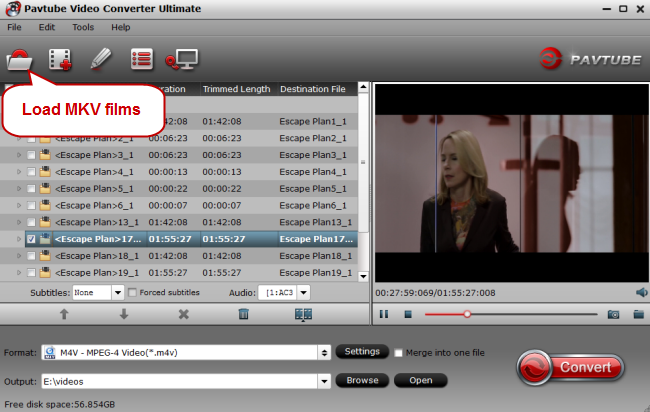The width and height of the screenshot is (650, 412).
Task: Open the Subtitles dropdown
Action: click(x=118, y=293)
